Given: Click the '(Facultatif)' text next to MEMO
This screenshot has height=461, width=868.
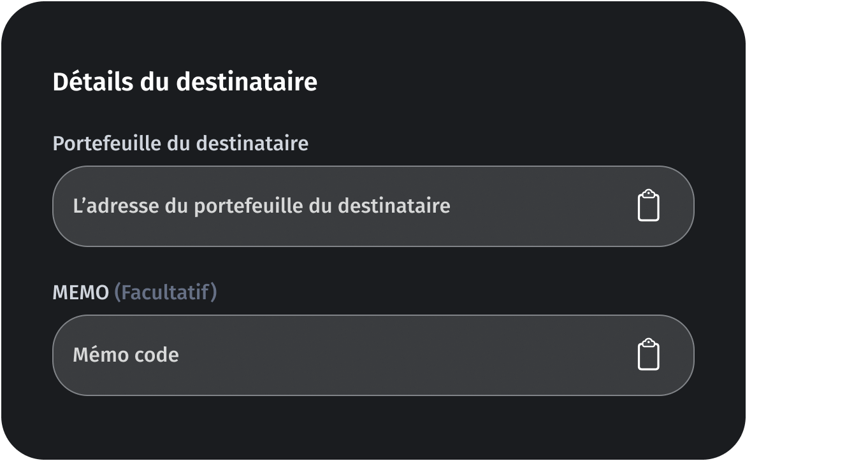Looking at the screenshot, I should 164,292.
